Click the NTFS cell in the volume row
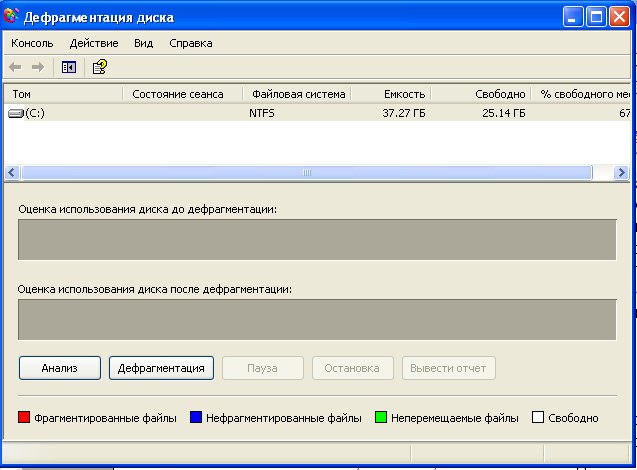 click(x=262, y=113)
